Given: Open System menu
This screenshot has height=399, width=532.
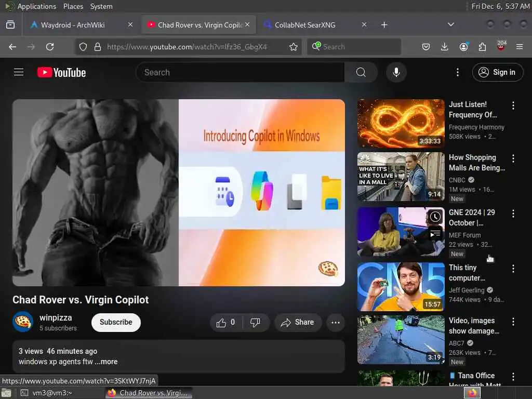Looking at the screenshot, I should 101,6.
